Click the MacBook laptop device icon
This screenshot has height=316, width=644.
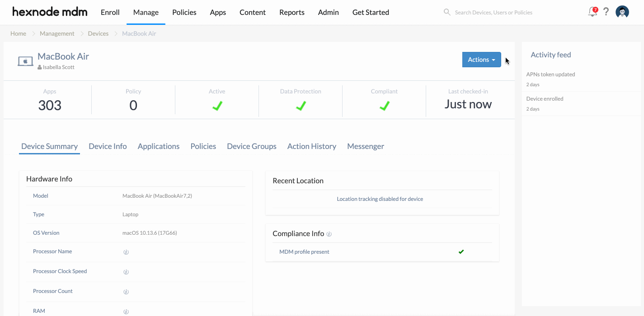(x=25, y=61)
